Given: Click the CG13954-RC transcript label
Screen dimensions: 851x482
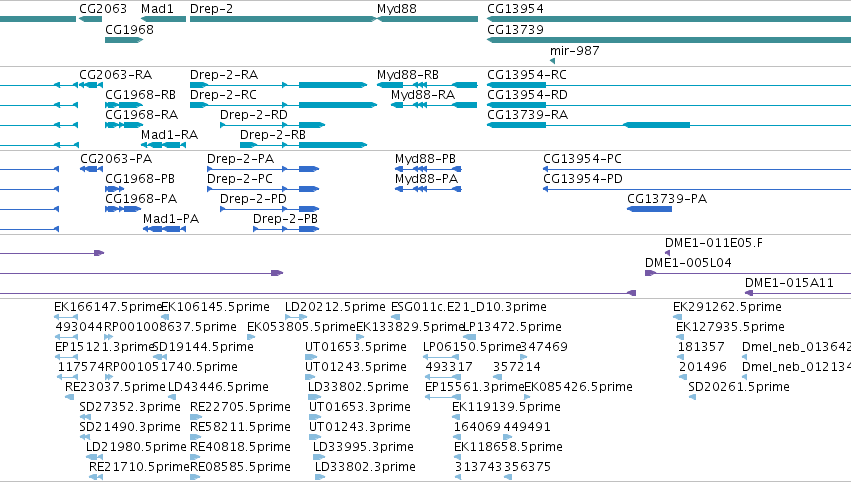Looking at the screenshot, I should pyautogui.click(x=527, y=75).
